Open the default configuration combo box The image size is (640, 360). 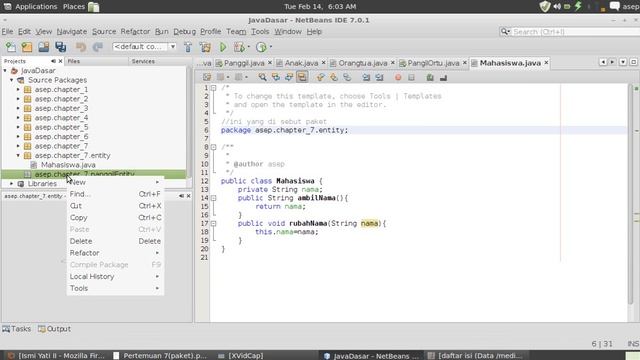click(144, 47)
